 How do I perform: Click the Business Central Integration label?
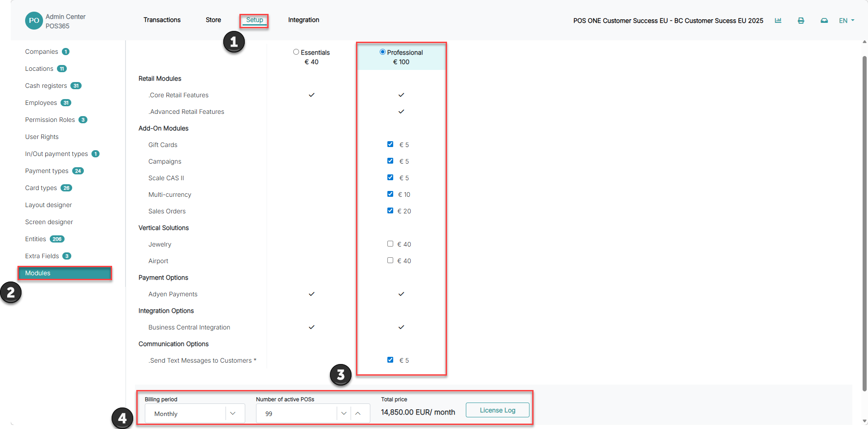coord(189,327)
